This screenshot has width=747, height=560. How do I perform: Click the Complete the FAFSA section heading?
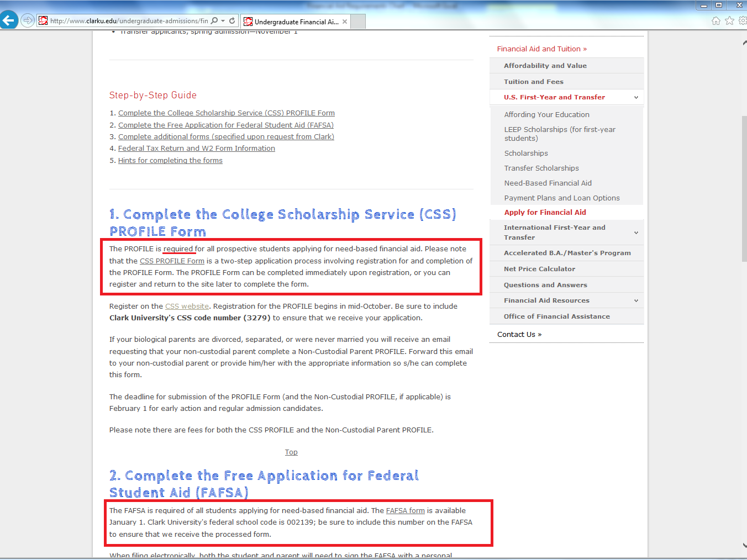click(264, 484)
